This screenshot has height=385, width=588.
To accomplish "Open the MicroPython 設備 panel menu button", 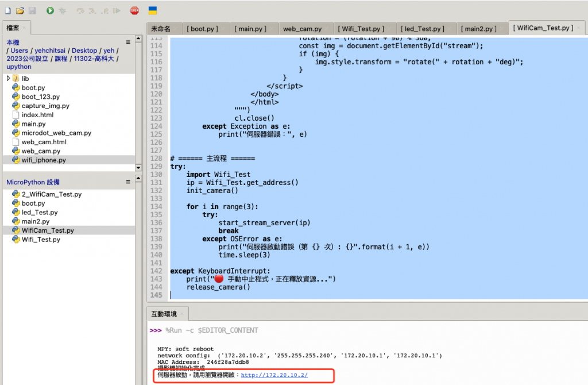I will click(x=128, y=182).
